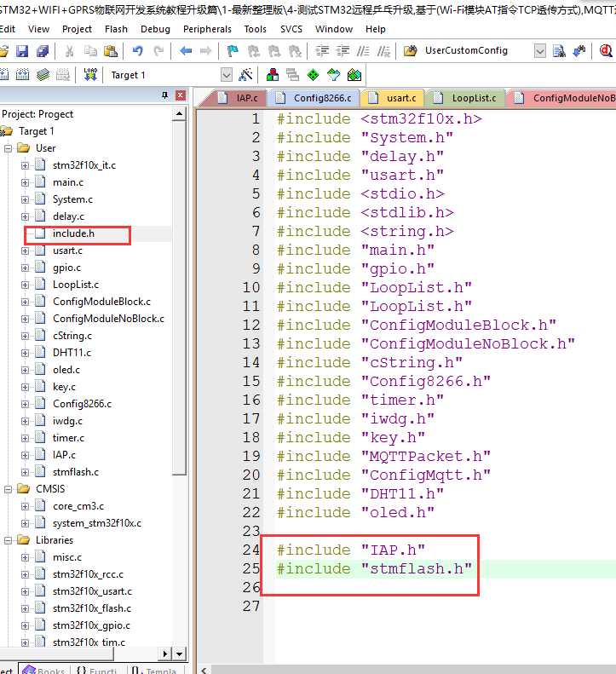Open the Window menu

coord(334,29)
